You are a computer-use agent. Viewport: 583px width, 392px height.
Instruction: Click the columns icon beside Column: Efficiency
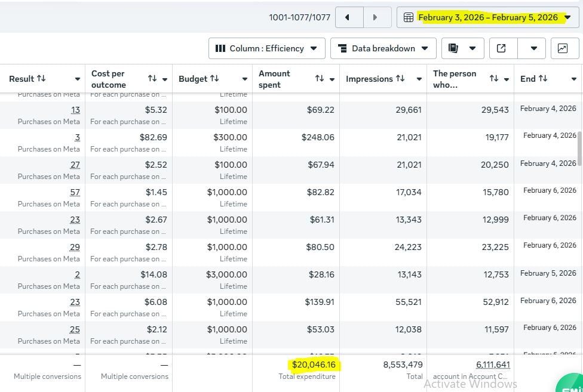click(x=220, y=48)
